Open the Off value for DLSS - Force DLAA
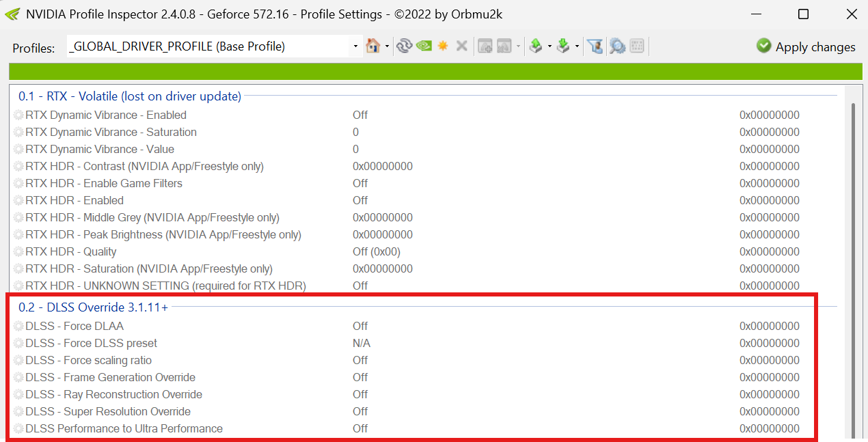The width and height of the screenshot is (868, 442). (360, 326)
